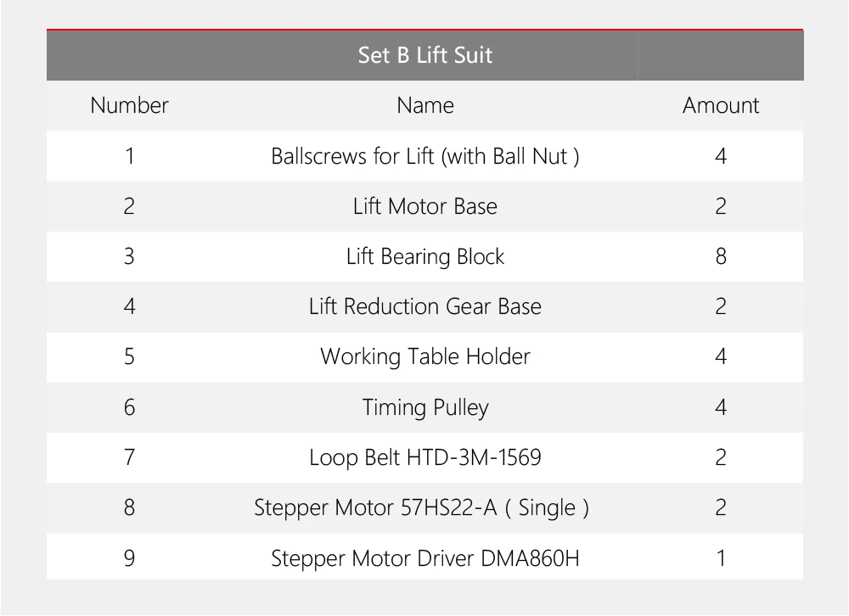Click the Lift Motor Base entry
This screenshot has height=616, width=849.
pos(425,206)
